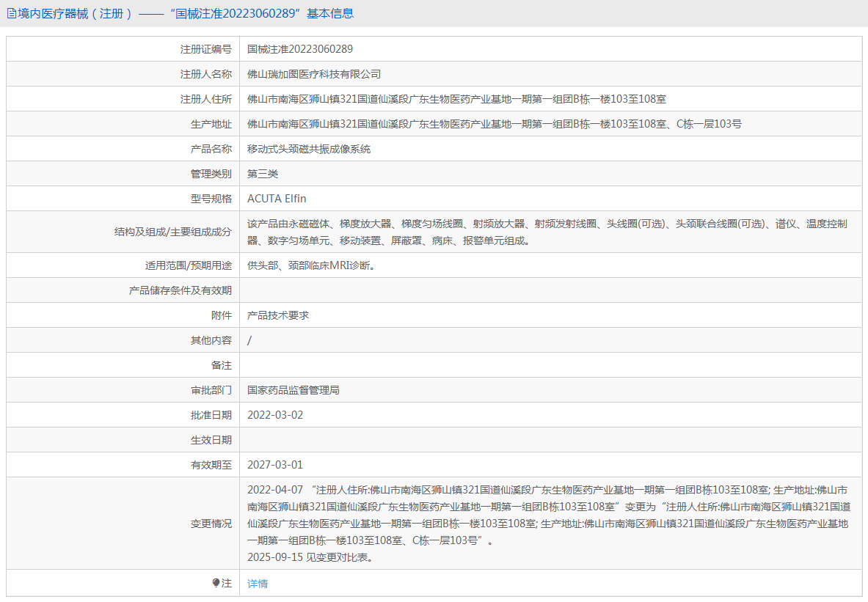The width and height of the screenshot is (868, 602).
Task: Click the 注册证编号 row label
Action: [x=206, y=49]
